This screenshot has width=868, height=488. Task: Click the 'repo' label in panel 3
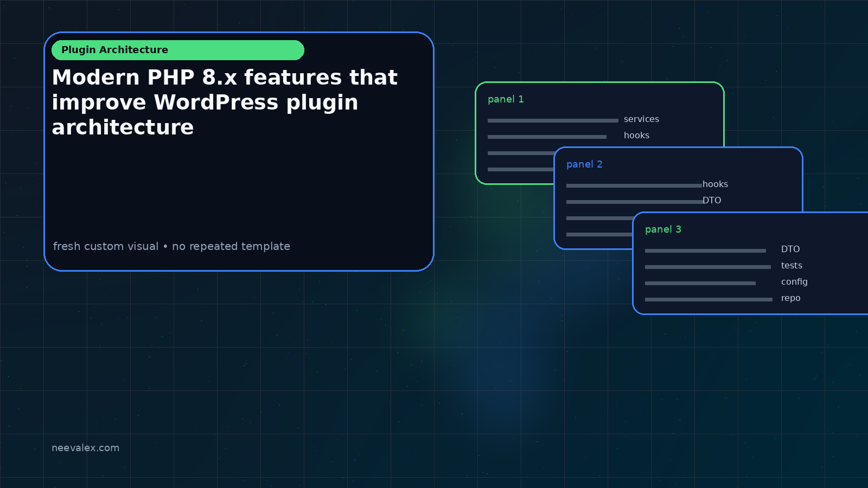point(790,298)
